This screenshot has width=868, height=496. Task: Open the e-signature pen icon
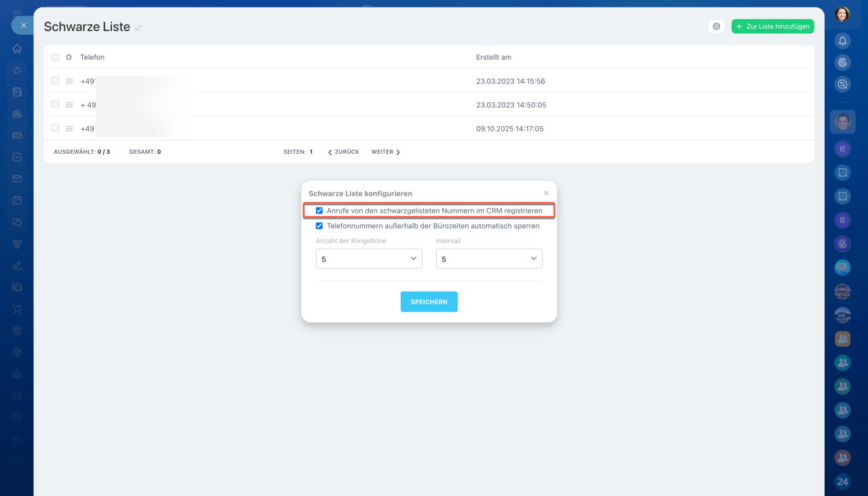(x=17, y=266)
